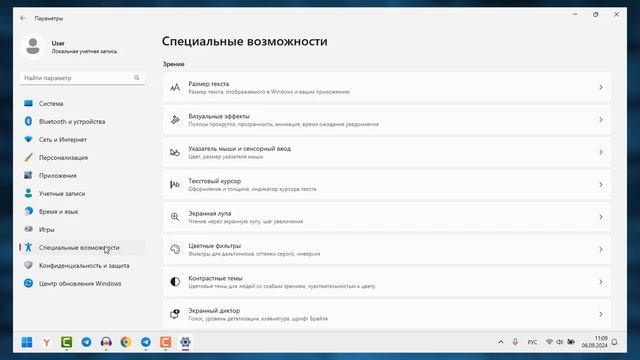The height and width of the screenshot is (360, 640).
Task: Click the Время и язык globe icon
Action: [28, 211]
